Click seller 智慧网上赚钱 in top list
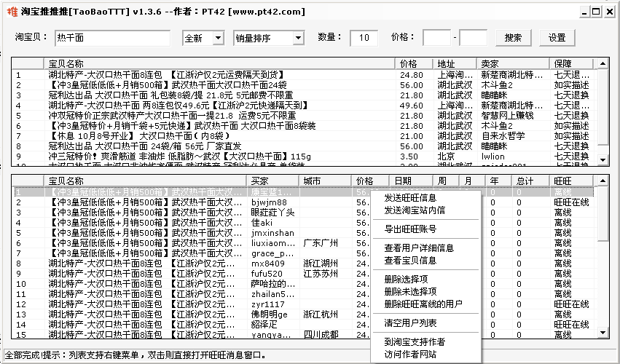Screen dimensions: 620x364 click(507, 116)
